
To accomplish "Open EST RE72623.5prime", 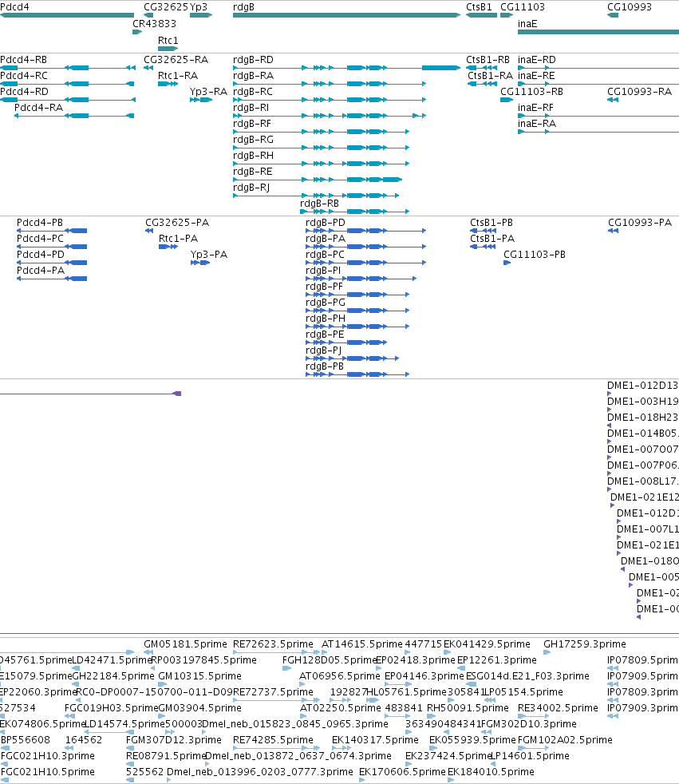I will 274,644.
